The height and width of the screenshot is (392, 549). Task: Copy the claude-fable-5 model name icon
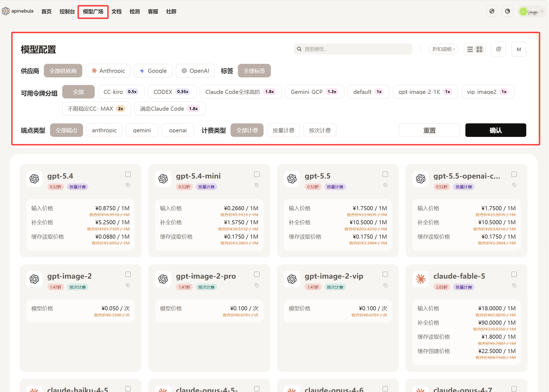514,285
